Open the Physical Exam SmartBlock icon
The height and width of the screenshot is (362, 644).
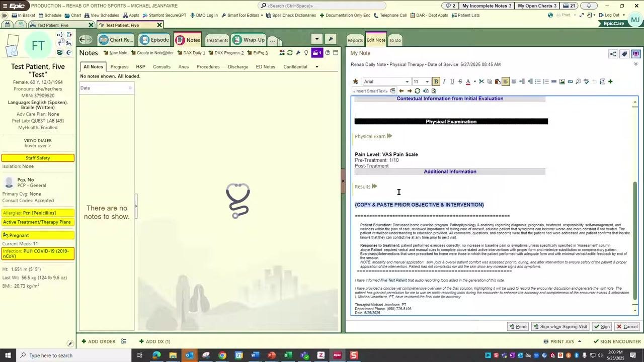[x=390, y=136]
